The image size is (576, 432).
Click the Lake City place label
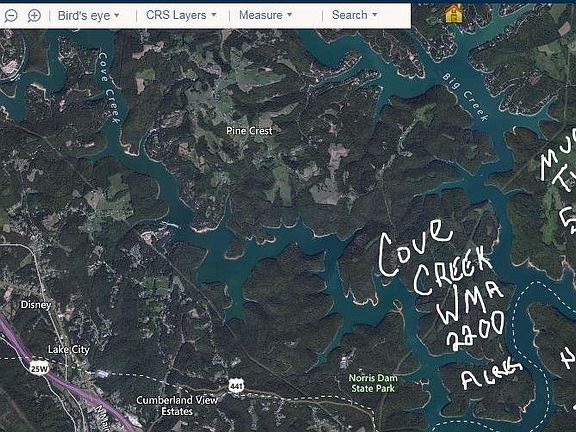69,349
